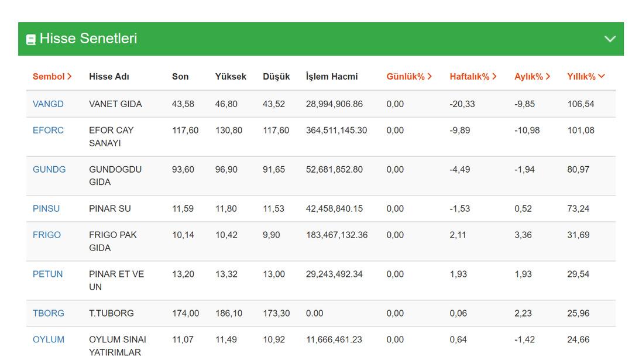Toggle Yıllık% descending sort order
The width and height of the screenshot is (632, 364).
[x=585, y=77]
